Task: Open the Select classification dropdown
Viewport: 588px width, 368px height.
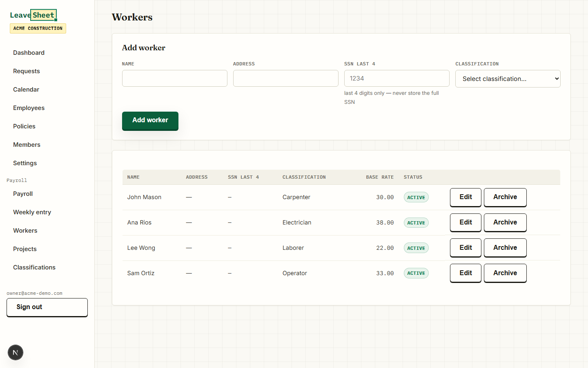Action: (508, 79)
